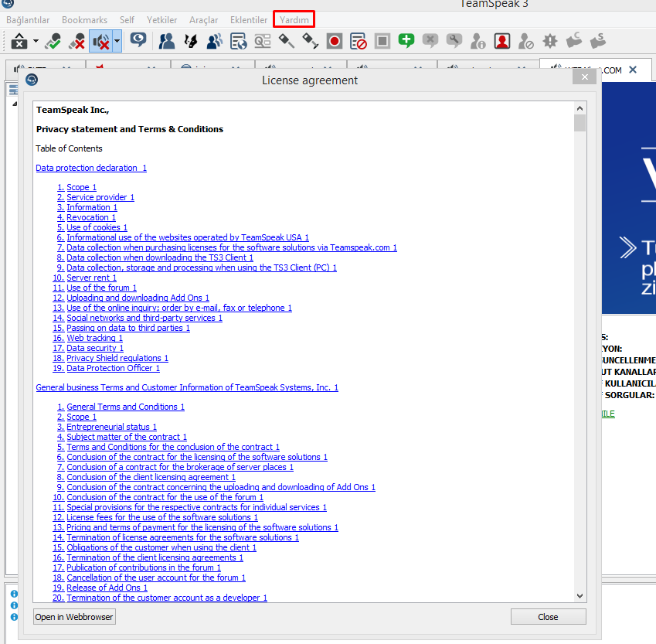Open the Server rent link
The image size is (656, 644).
[x=92, y=278]
